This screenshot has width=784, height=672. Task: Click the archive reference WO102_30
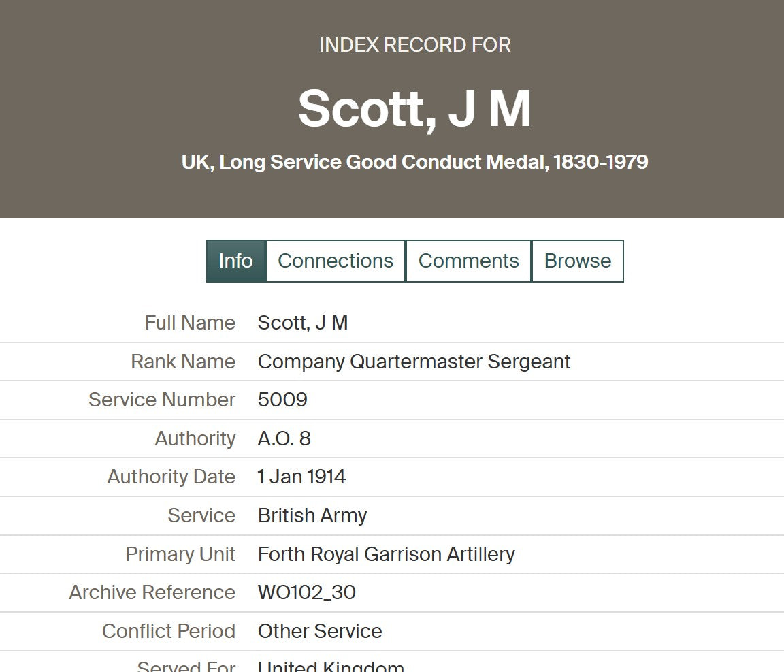pyautogui.click(x=307, y=592)
